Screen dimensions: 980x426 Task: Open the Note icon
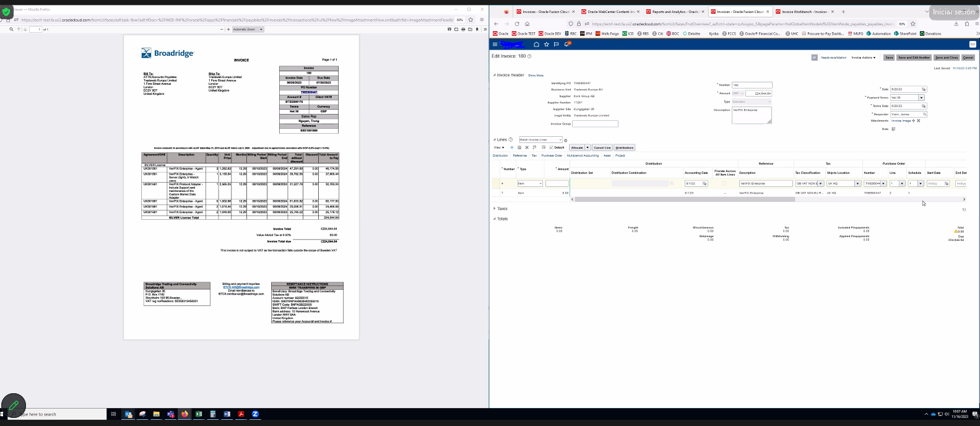click(x=893, y=129)
